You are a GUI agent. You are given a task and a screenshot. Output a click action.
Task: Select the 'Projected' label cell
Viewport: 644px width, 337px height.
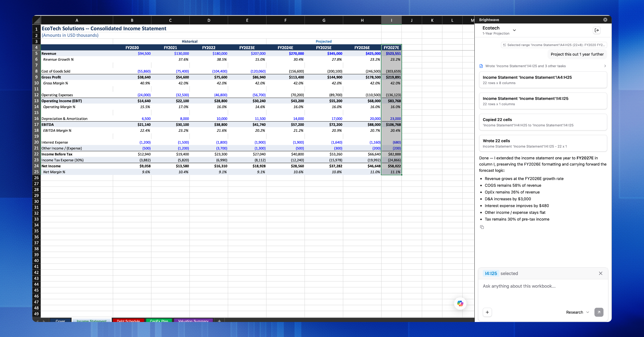point(323,41)
